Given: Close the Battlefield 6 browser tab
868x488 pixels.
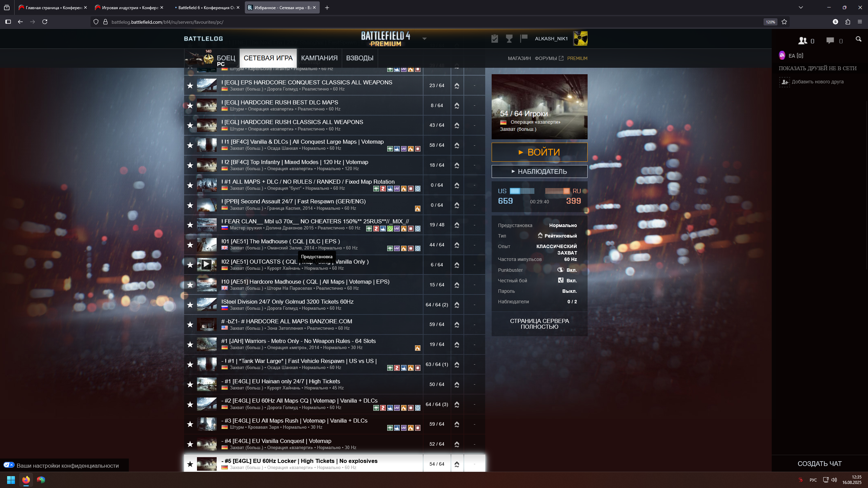Looking at the screenshot, I should click(x=238, y=7).
